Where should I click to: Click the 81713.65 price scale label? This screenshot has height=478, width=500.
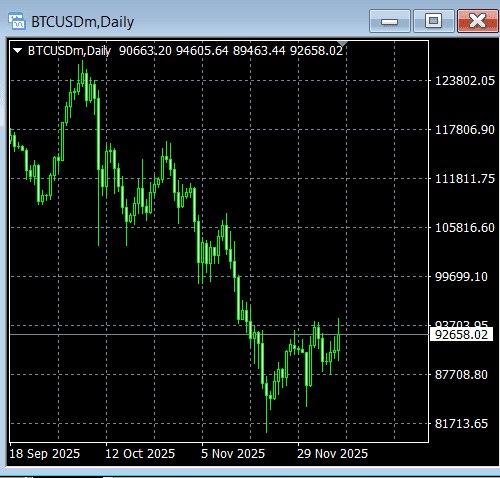[x=461, y=424]
